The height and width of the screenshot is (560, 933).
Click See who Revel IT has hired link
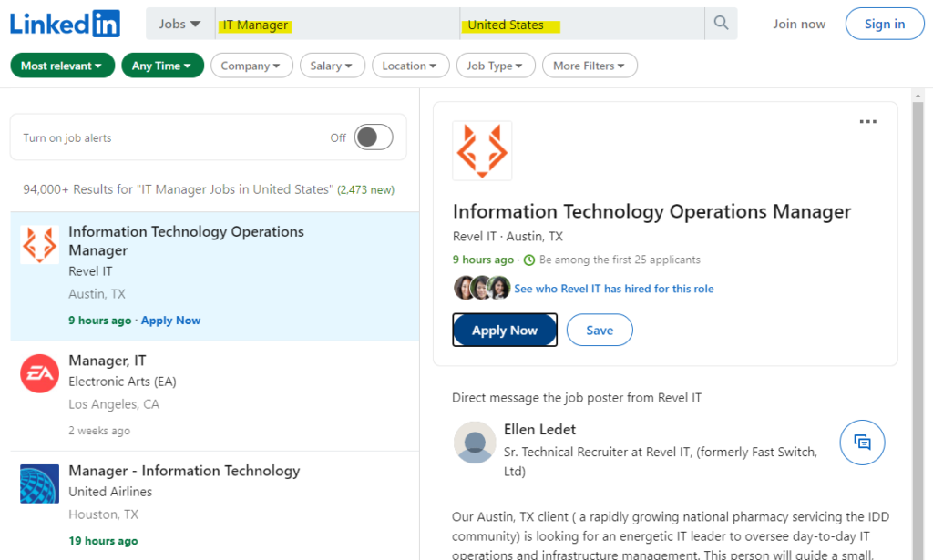pyautogui.click(x=613, y=289)
